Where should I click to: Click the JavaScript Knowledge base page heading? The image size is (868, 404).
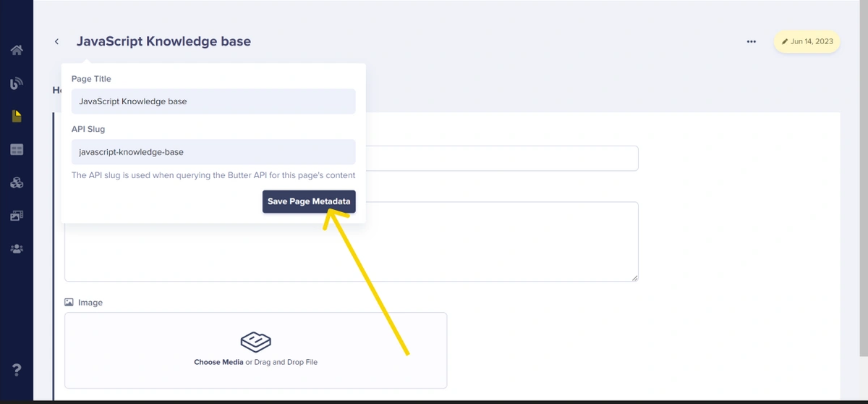coord(163,41)
